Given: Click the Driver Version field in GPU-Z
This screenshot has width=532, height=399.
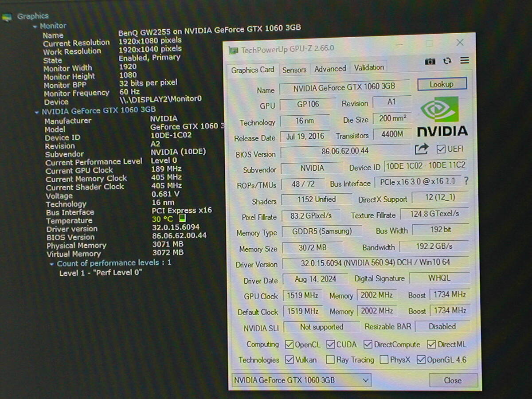Looking at the screenshot, I should (376, 262).
